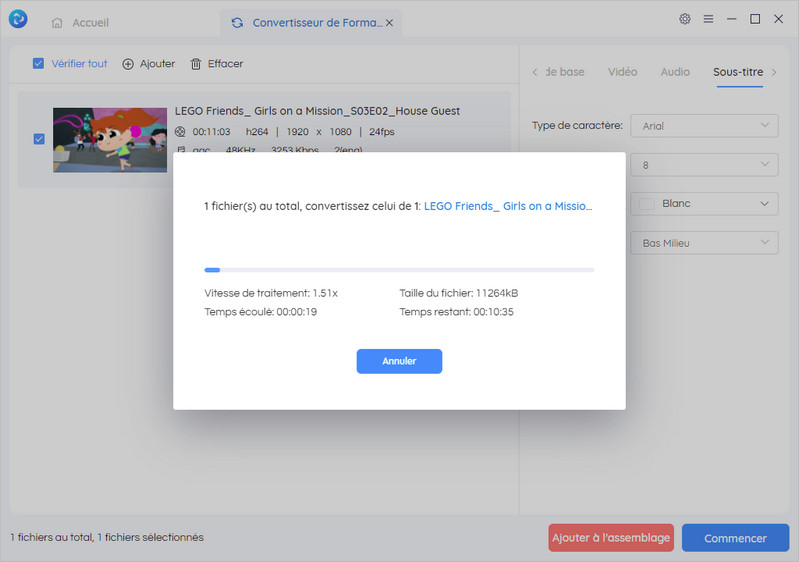The width and height of the screenshot is (799, 562).
Task: Open the settings gear icon
Action: [685, 19]
